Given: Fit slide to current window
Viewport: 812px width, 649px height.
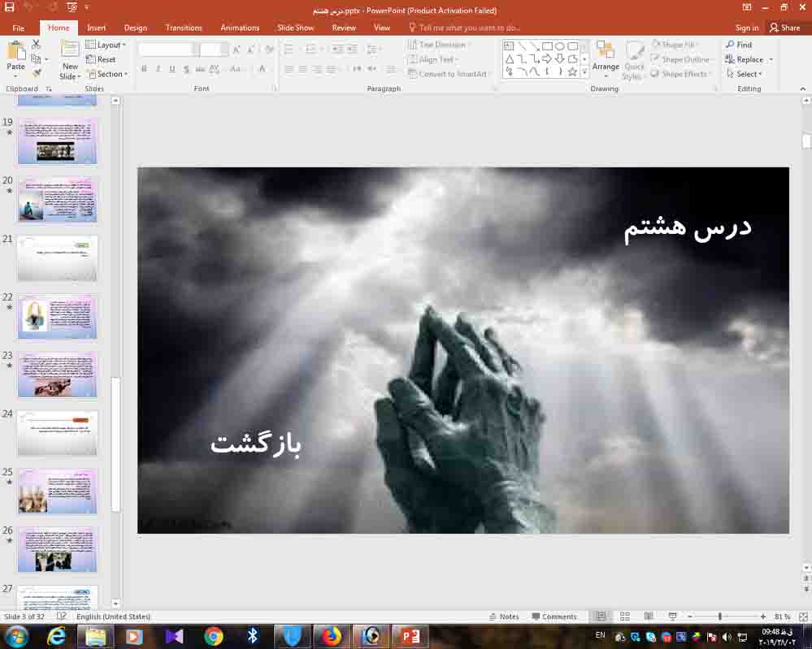Looking at the screenshot, I should (803, 617).
